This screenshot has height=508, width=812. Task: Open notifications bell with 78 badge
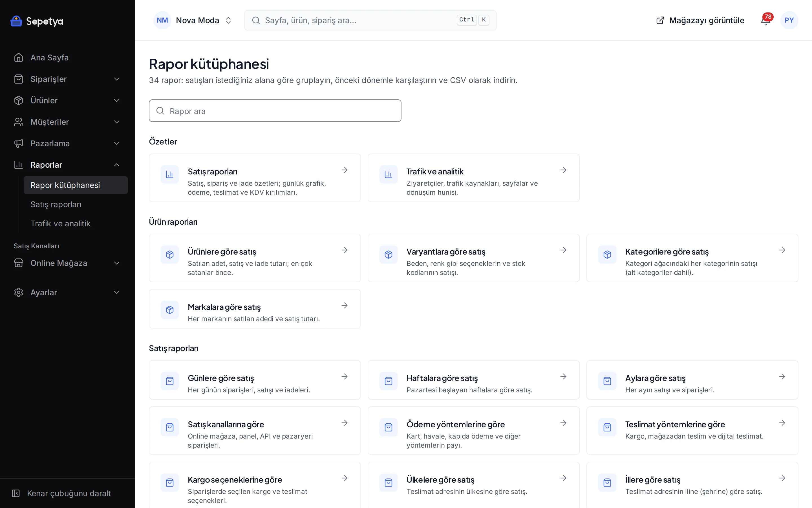click(765, 20)
